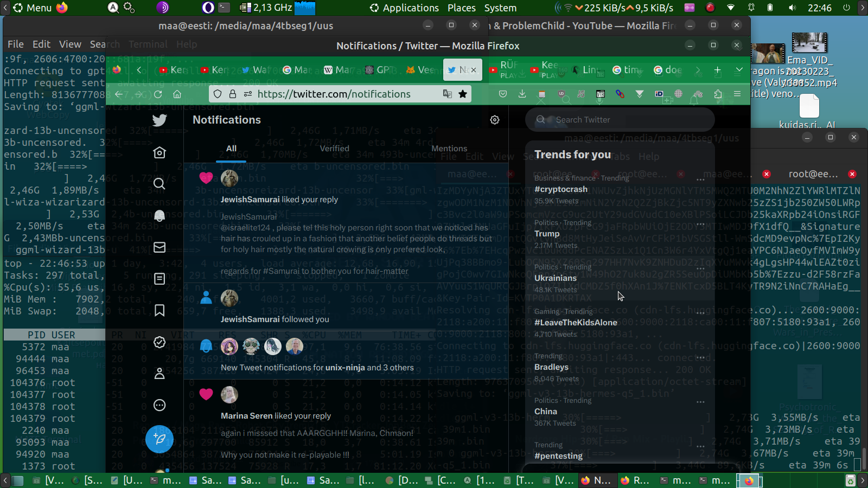Go to Twitter Home in sidebar
This screenshot has height=488, width=868.
pos(159,152)
